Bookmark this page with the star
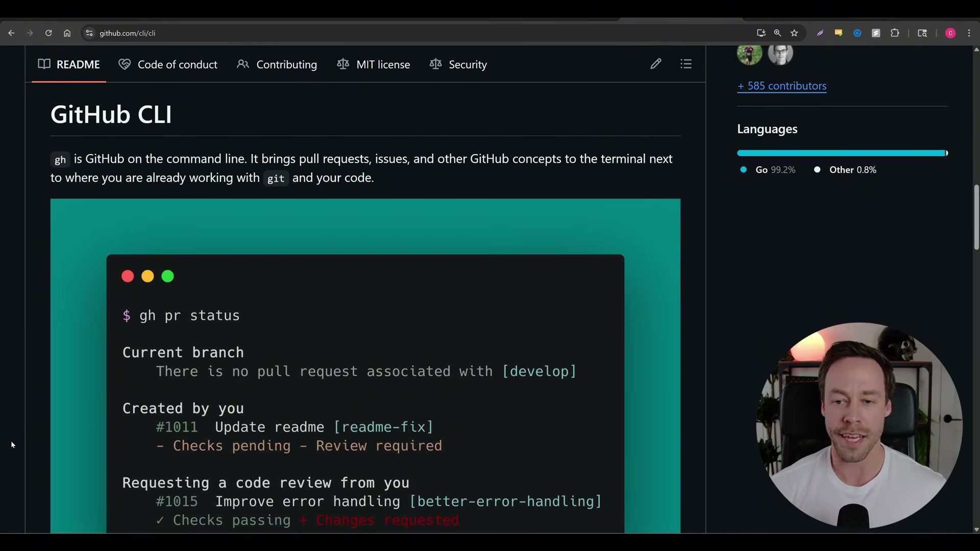This screenshot has width=980, height=551. point(794,33)
